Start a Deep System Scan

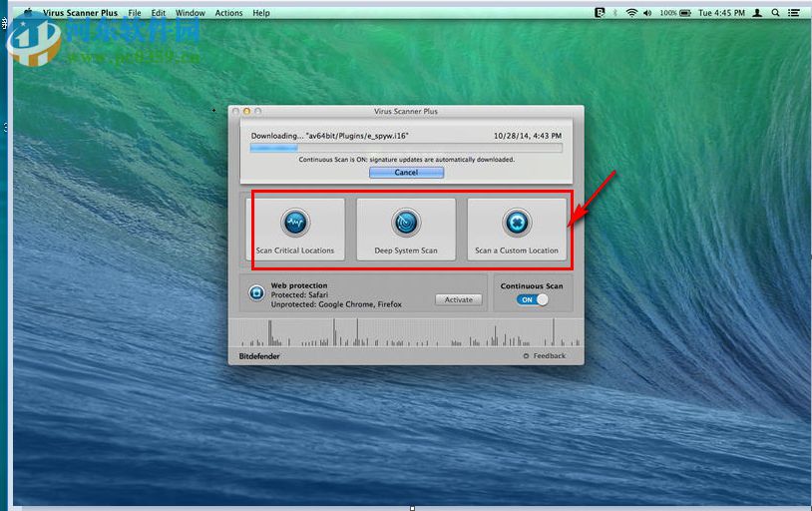coord(406,230)
